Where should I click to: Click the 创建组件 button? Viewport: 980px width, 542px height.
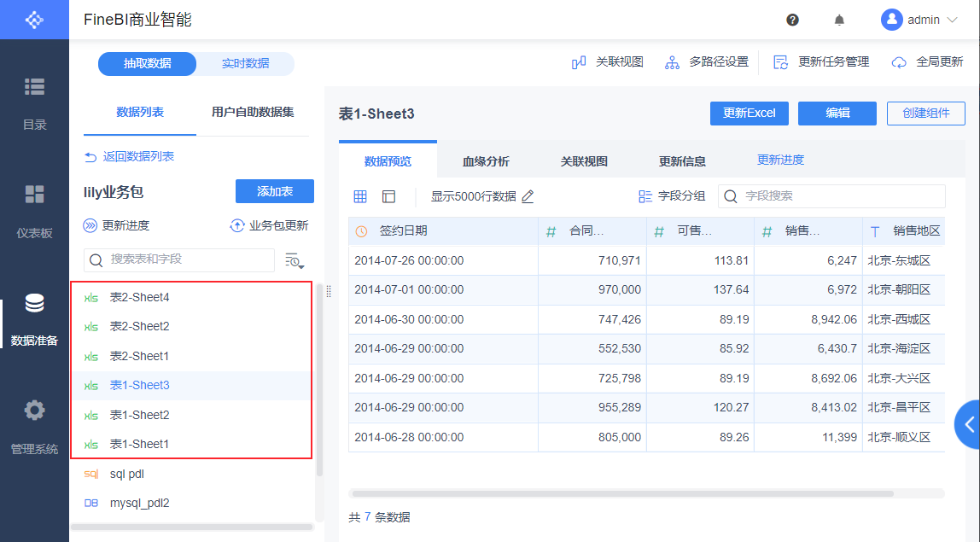click(x=926, y=114)
